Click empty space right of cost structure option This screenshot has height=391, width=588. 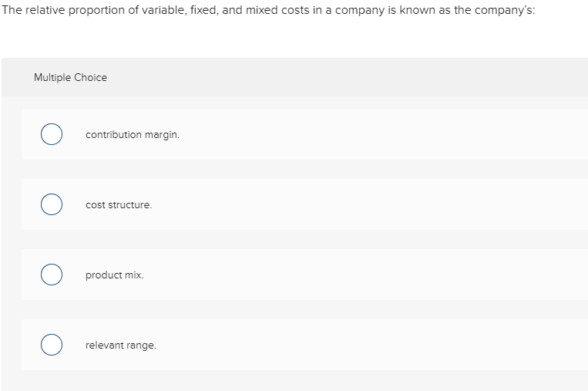point(385,205)
